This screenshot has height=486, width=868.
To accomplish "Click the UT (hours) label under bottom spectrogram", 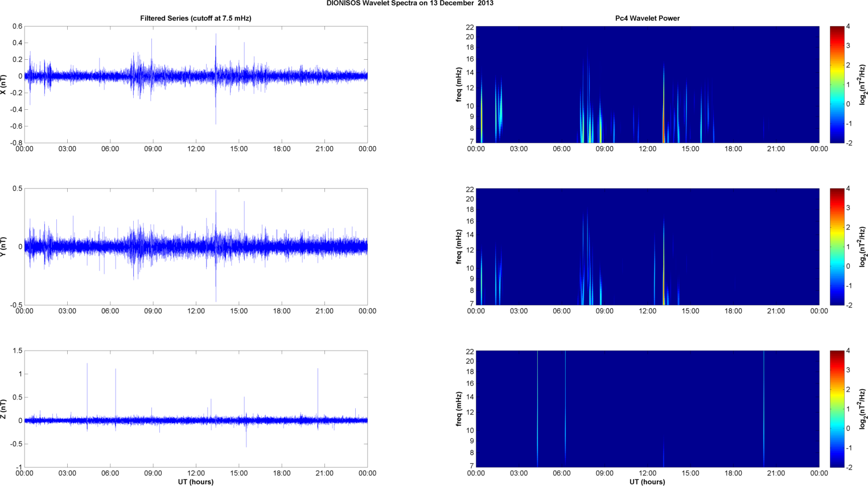I will [647, 481].
